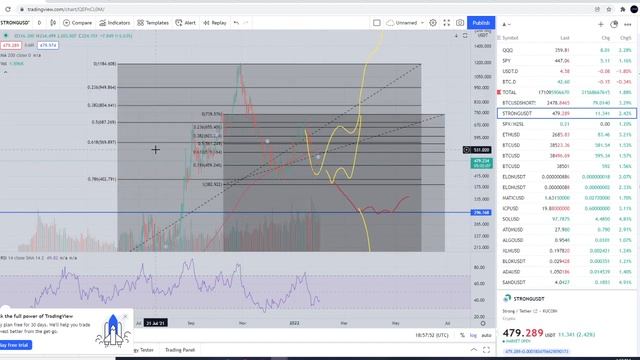Select STRONGUSDT row in the watchlist
Screen dimensions: 640x360
click(x=567, y=113)
